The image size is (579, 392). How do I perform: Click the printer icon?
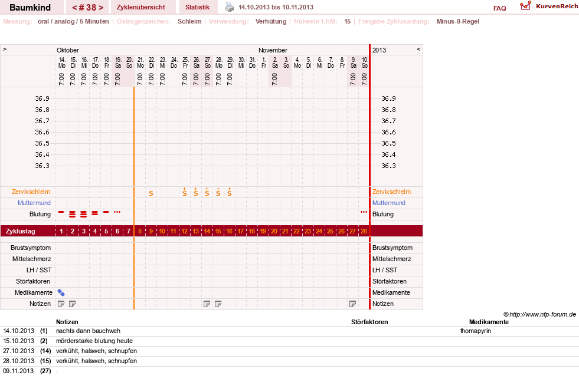[230, 7]
